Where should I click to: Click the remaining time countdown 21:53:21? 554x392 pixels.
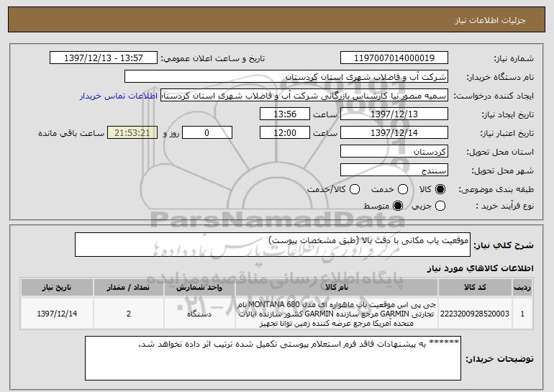coord(132,133)
